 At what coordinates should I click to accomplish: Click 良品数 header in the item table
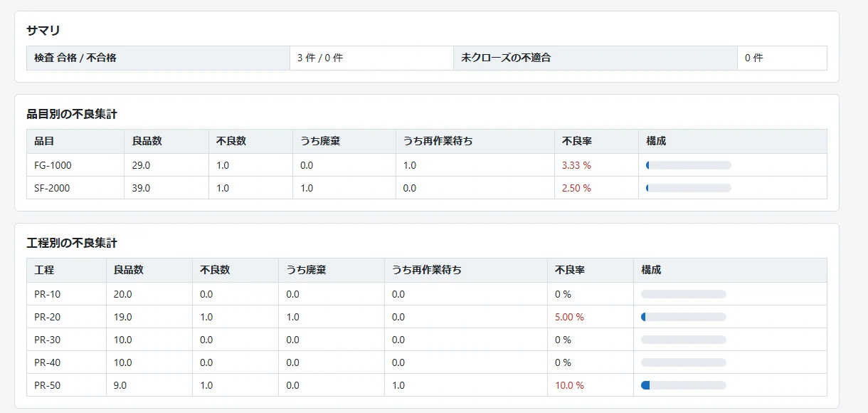pos(147,141)
